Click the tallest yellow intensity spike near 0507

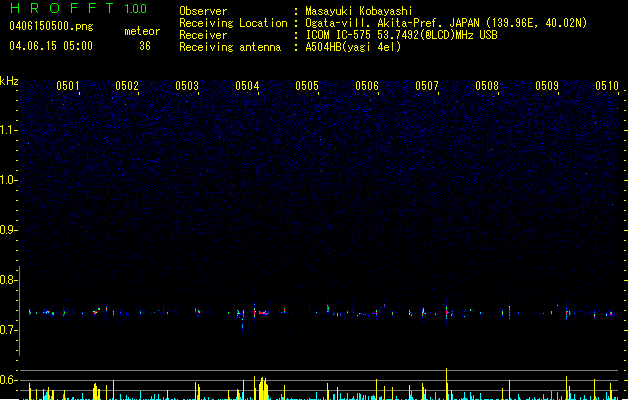(446, 384)
